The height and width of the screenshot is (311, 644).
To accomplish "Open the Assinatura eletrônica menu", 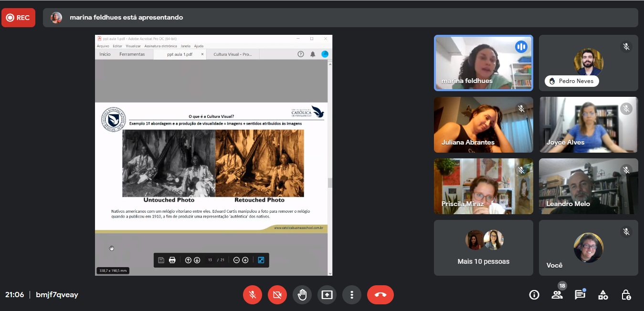I will tap(160, 46).
